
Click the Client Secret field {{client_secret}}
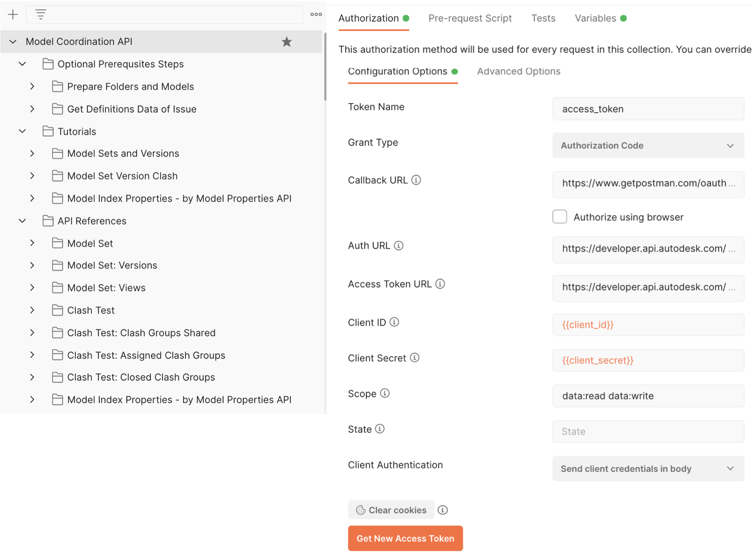coord(648,360)
